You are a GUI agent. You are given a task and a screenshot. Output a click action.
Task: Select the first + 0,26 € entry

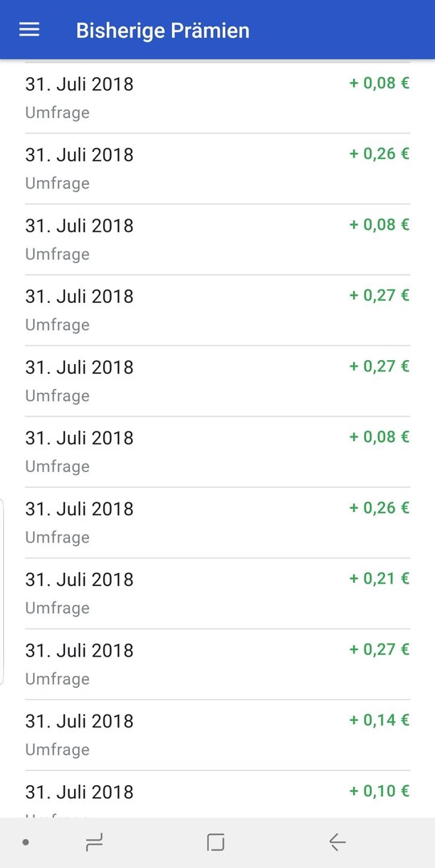coord(217,168)
